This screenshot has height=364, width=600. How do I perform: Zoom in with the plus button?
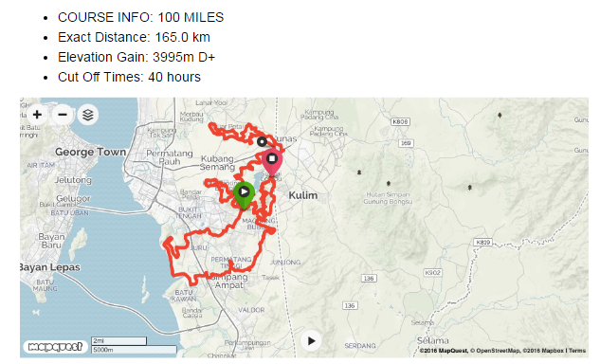click(37, 115)
